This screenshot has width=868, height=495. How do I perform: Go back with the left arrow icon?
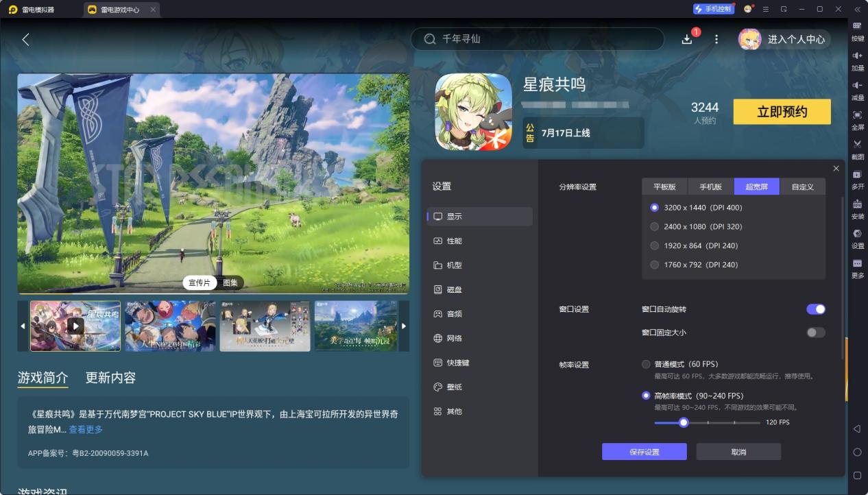[x=25, y=39]
